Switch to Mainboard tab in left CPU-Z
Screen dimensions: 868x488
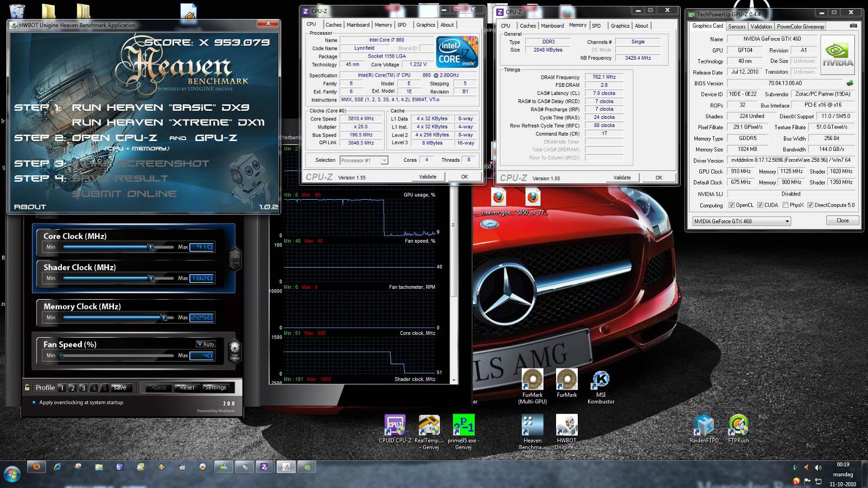(358, 25)
